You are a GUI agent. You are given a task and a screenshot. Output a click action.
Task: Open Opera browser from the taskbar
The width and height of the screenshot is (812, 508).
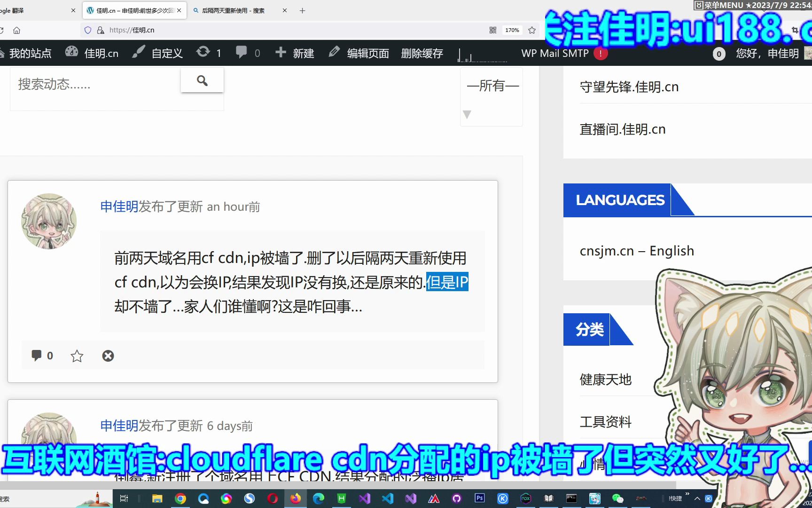(x=273, y=499)
